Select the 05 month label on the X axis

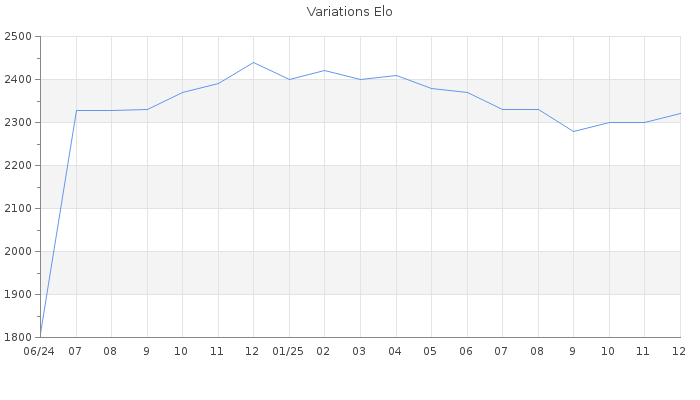[430, 352]
